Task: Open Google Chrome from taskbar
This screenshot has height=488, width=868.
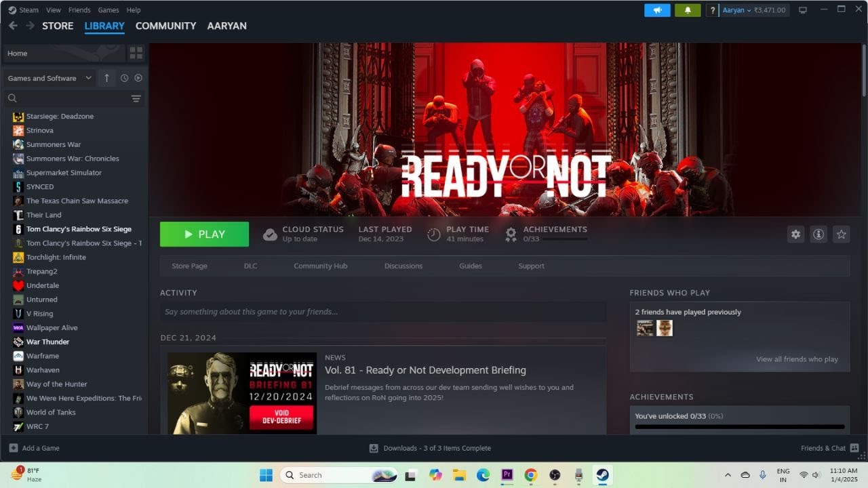Action: pyautogui.click(x=530, y=475)
